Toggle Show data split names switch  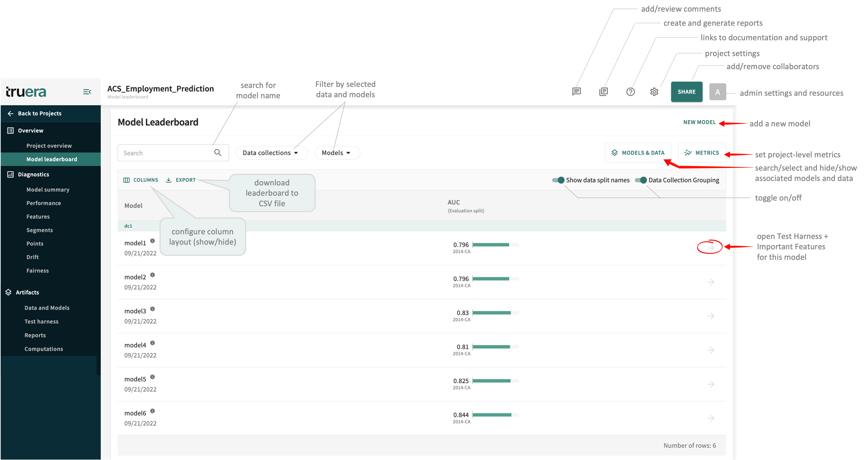pos(558,180)
